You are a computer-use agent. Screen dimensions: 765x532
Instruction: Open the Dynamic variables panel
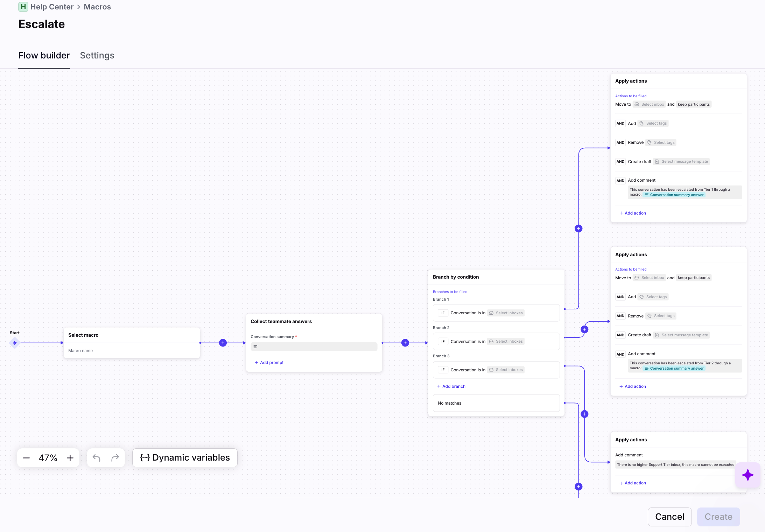click(x=185, y=458)
